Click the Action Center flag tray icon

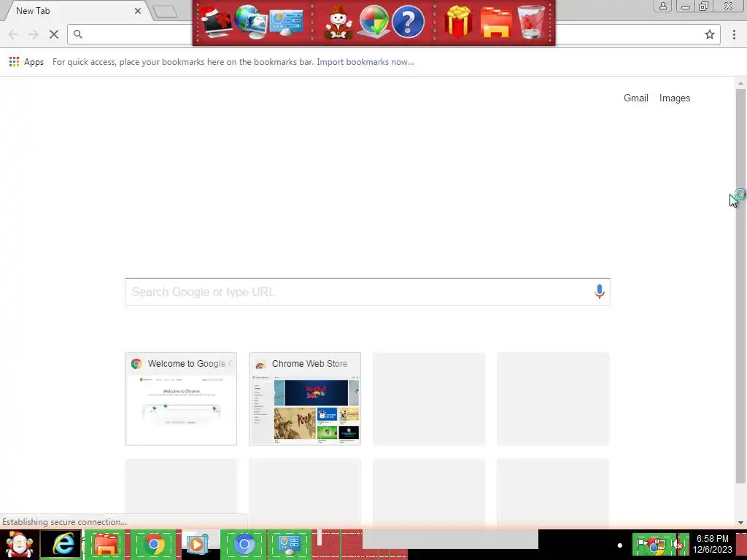pyautogui.click(x=642, y=544)
